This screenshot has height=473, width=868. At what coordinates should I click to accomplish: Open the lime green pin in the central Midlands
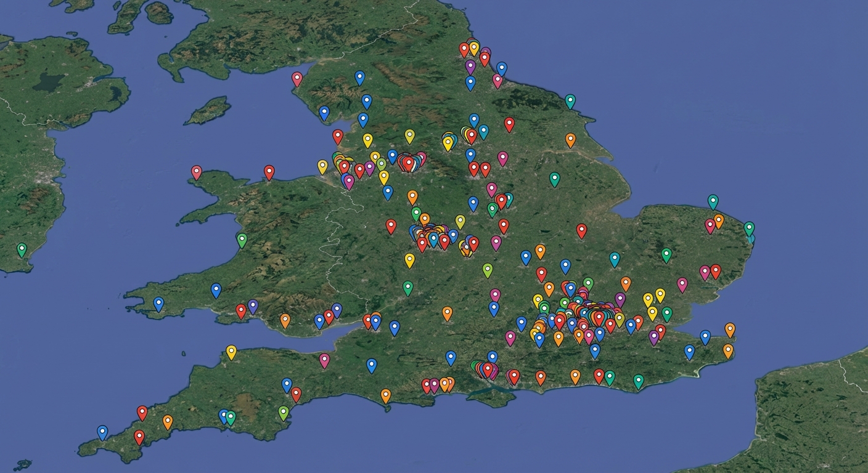[x=488, y=267]
